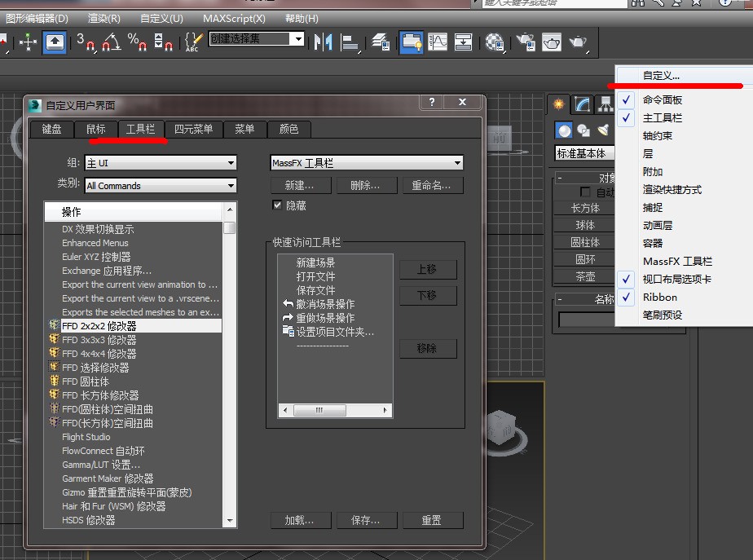Activate the Snaps Toggle magnet icon
Viewport: 753px width, 560px height.
click(x=88, y=42)
